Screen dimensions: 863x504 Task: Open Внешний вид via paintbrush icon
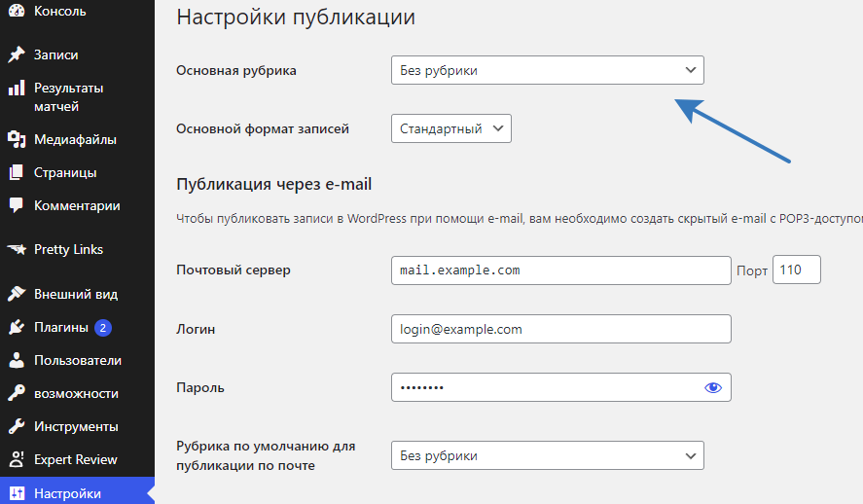point(17,294)
